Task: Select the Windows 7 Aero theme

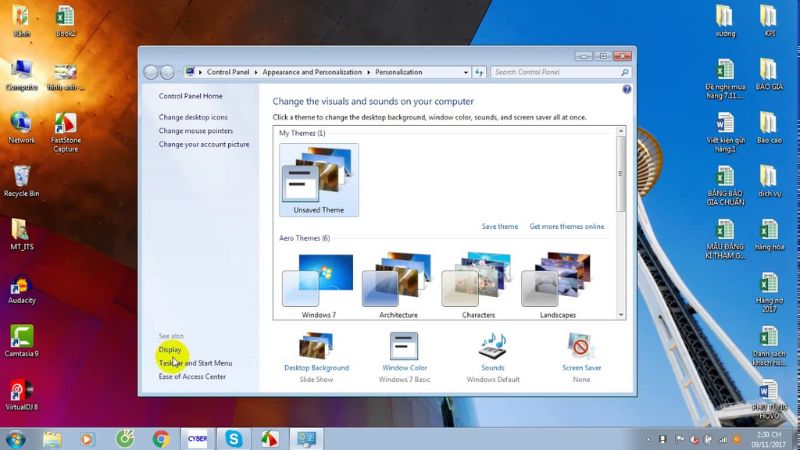Action: [318, 286]
